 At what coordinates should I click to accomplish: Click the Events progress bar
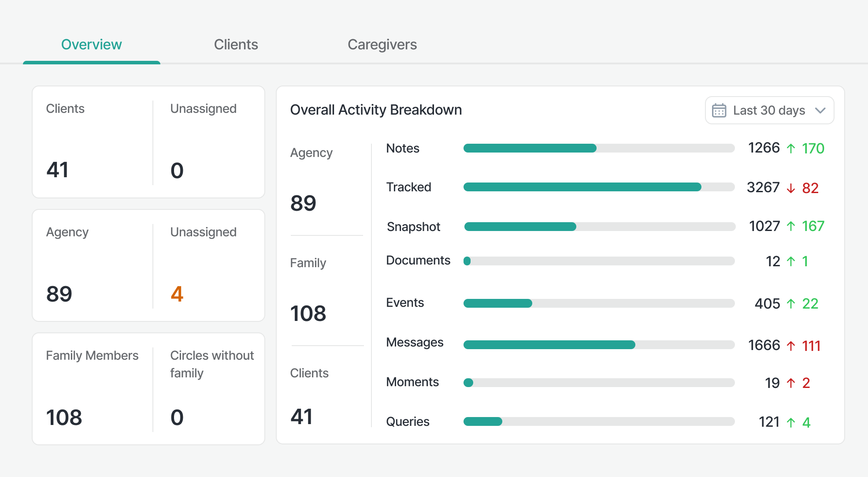click(599, 303)
